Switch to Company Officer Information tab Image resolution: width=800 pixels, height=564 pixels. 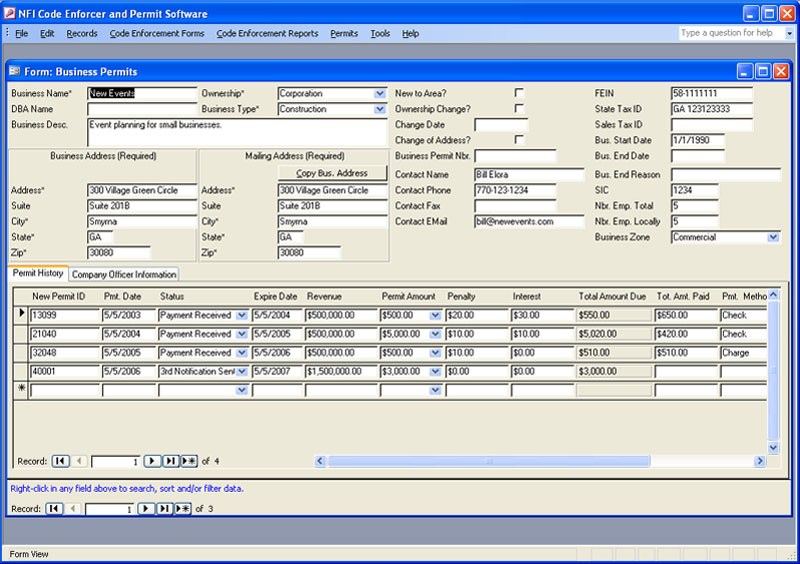(x=124, y=274)
